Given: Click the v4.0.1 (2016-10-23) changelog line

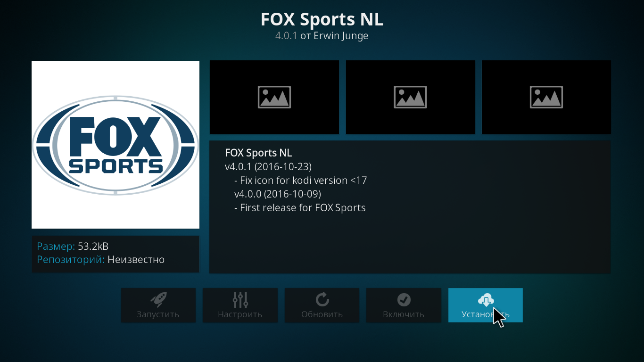Looking at the screenshot, I should [268, 166].
